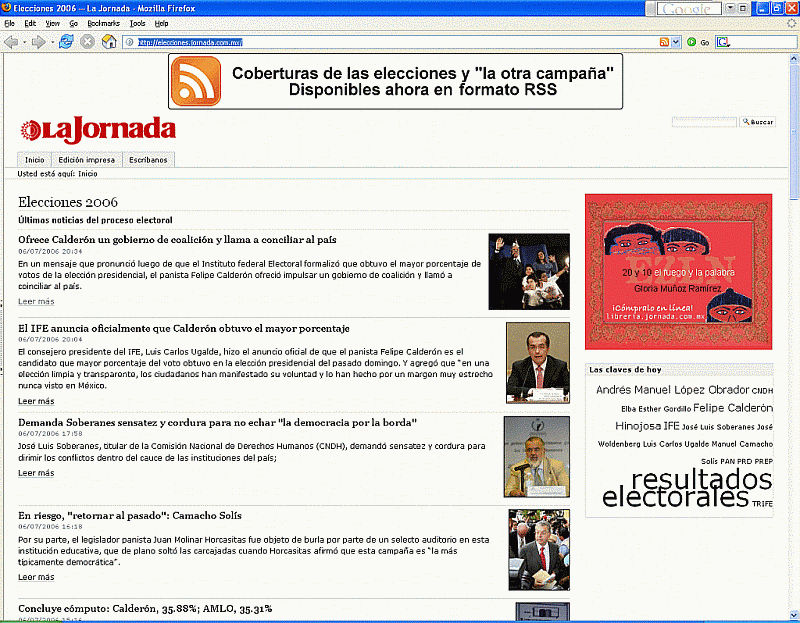Click Andrés Manuel López Obrador tag

pyautogui.click(x=672, y=390)
